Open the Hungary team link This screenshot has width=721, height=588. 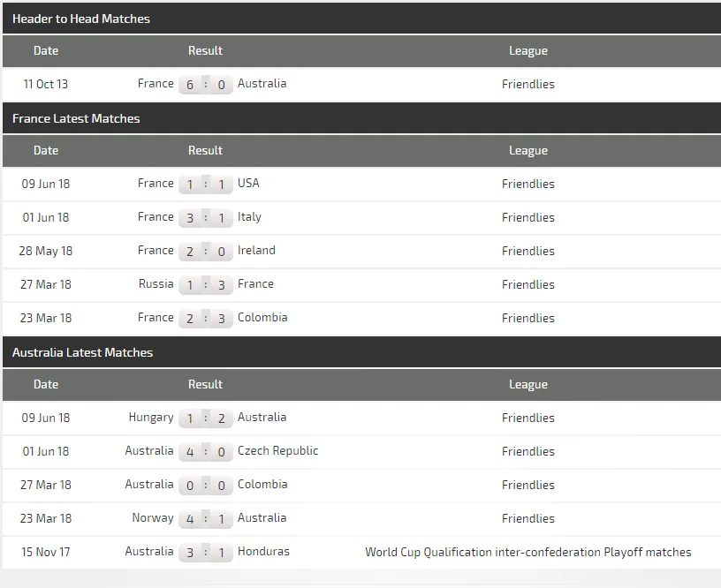point(151,418)
